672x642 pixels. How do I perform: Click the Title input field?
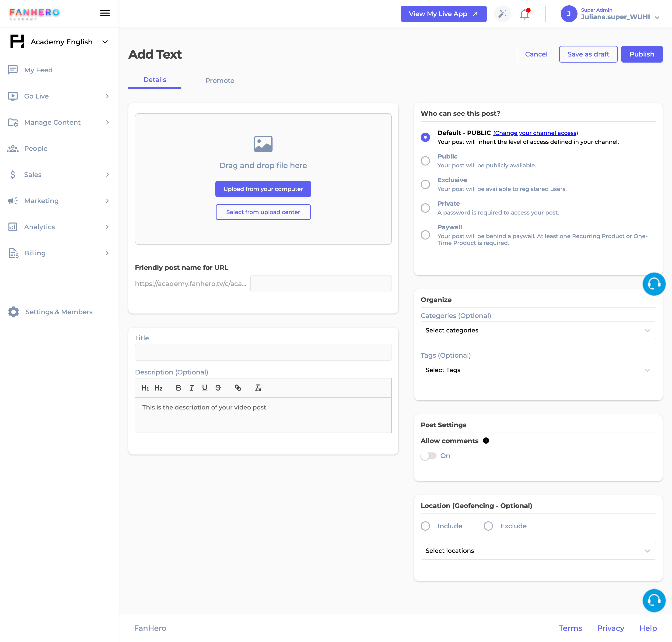point(263,355)
